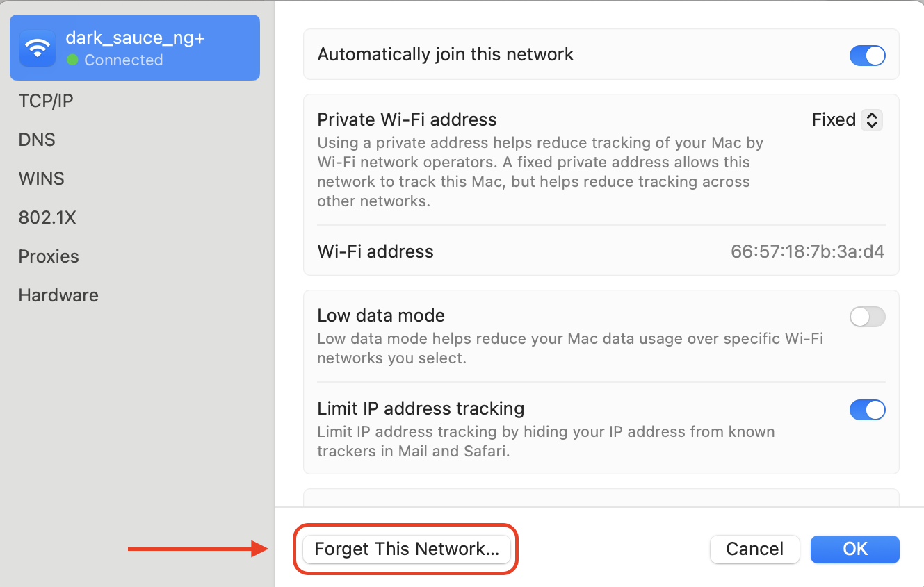
Task: Confirm changes with the OK button
Action: [854, 549]
